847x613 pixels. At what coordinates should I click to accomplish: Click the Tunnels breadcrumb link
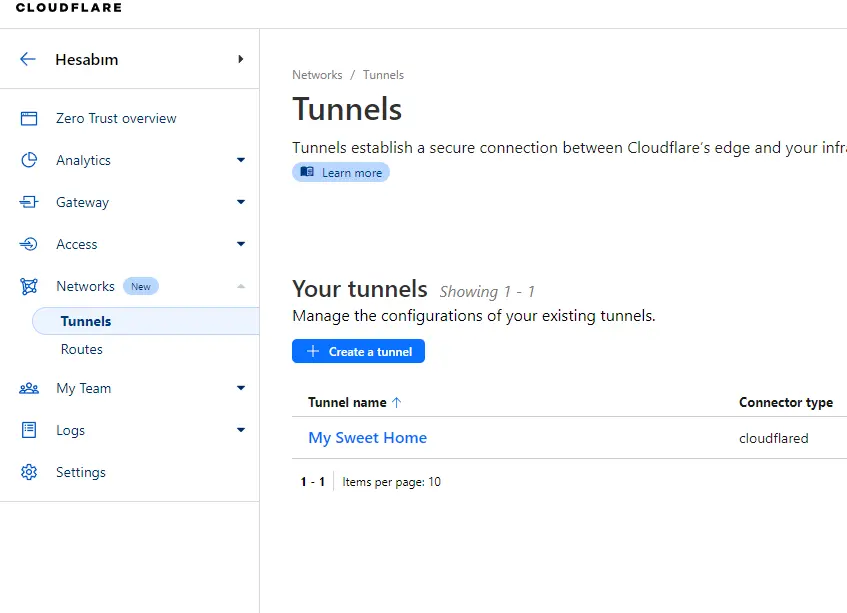pyautogui.click(x=383, y=75)
